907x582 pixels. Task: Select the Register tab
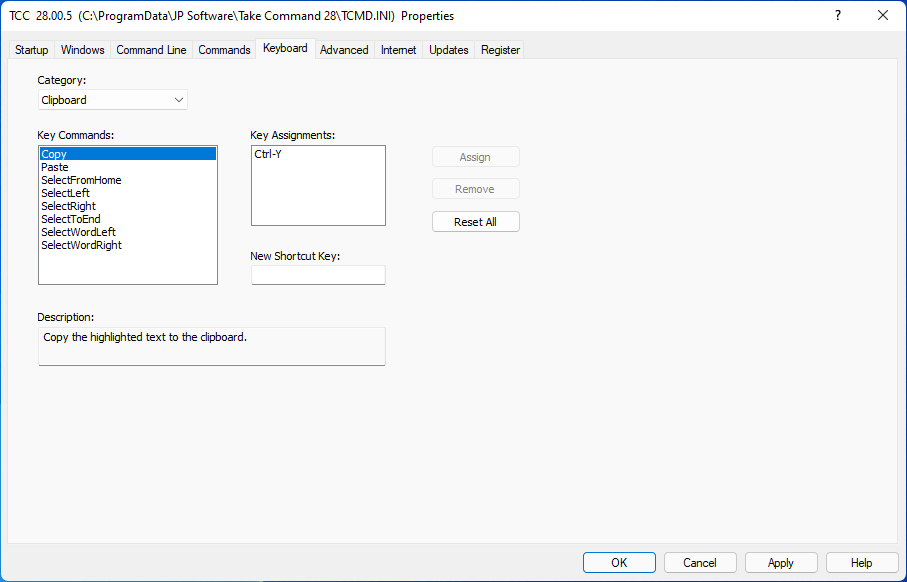(500, 50)
